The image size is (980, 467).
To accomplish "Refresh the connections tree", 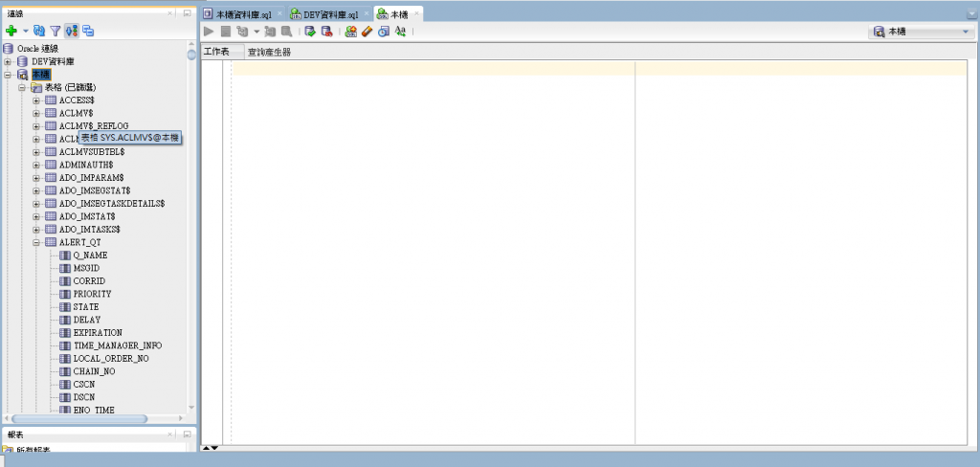I will 39,31.
